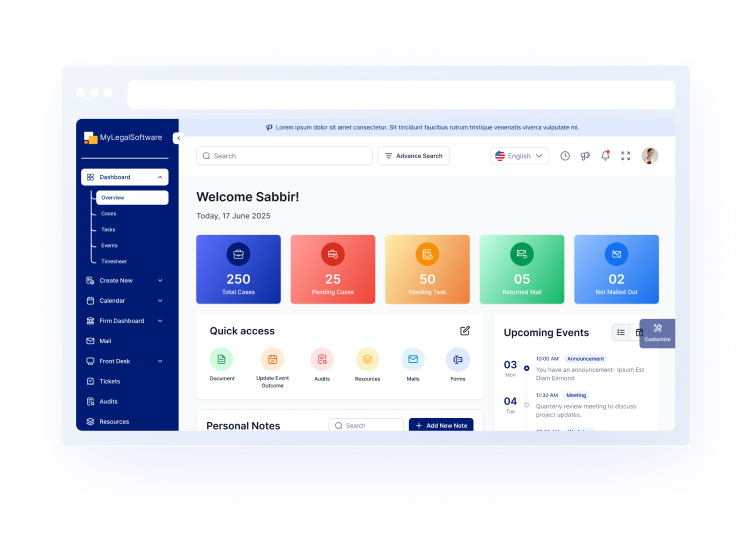752x554 pixels.
Task: Click the Advance Search button
Action: click(x=413, y=156)
